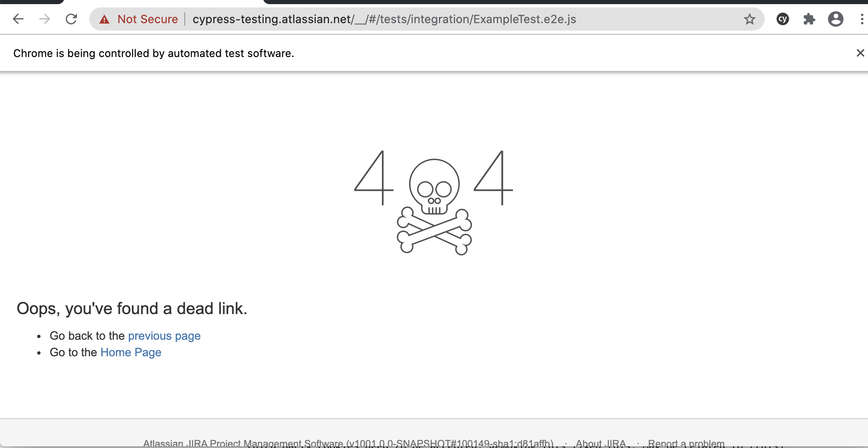Click the 'About JIRA' footer link
This screenshot has width=868, height=448.
tap(601, 443)
